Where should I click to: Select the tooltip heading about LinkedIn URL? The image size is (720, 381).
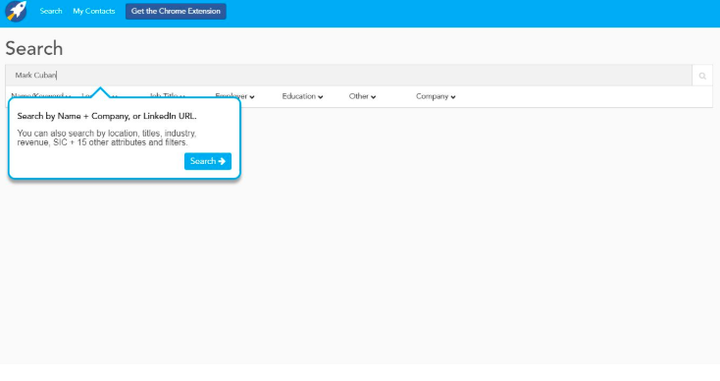107,116
